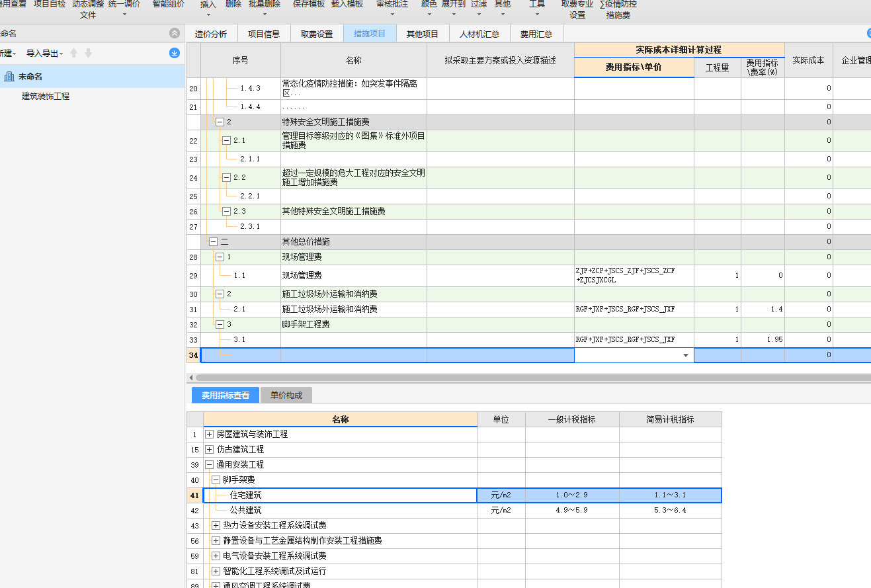The width and height of the screenshot is (871, 588).
Task: Click 智能组价 toolbar item
Action: click(x=169, y=4)
